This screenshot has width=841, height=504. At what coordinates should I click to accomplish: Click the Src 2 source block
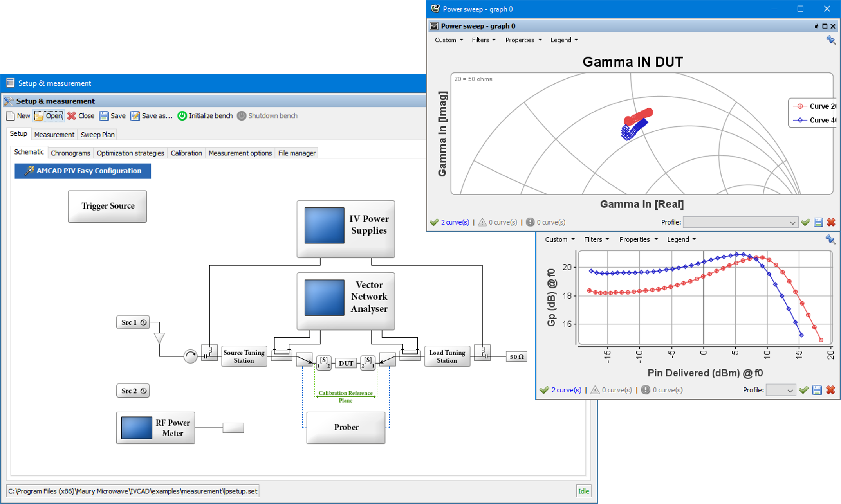tap(133, 391)
